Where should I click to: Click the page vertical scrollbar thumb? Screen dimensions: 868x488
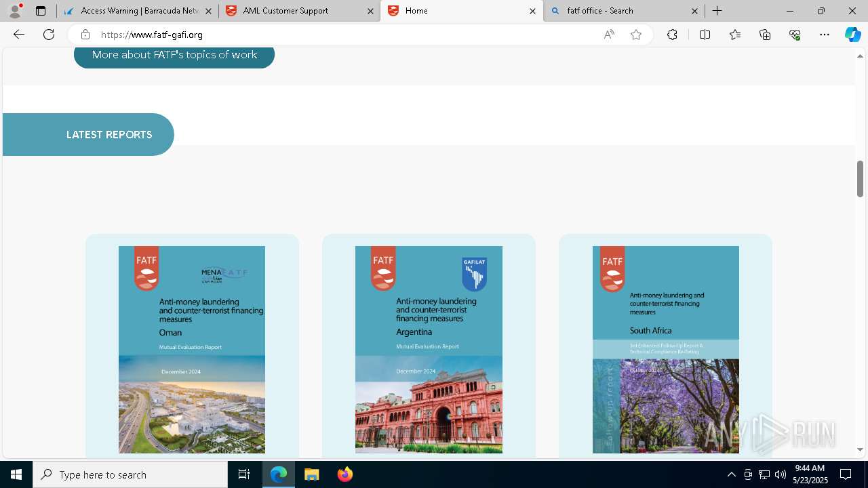(861, 178)
